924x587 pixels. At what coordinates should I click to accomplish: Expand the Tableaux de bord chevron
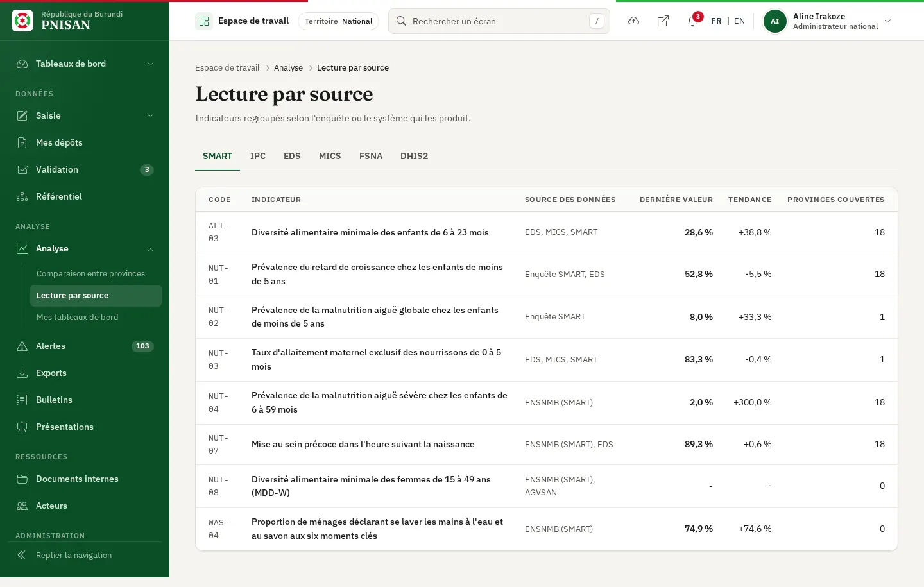pos(151,64)
